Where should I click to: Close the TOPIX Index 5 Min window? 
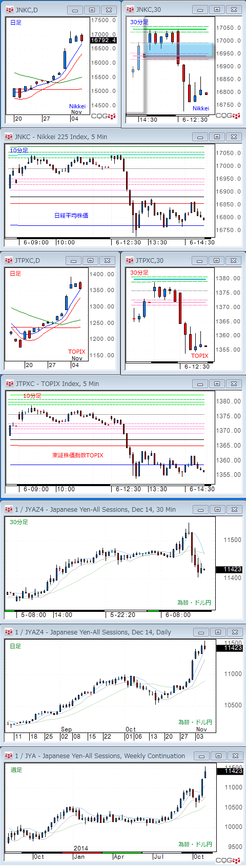234,384
